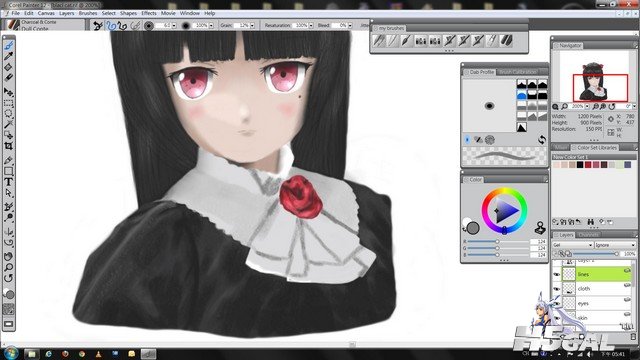The width and height of the screenshot is (640, 360).
Task: Select the last brush in the my brushes palette
Action: pyautogui.click(x=507, y=40)
